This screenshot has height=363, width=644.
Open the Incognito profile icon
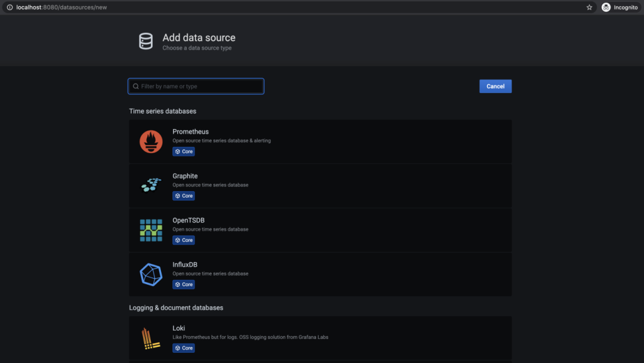606,7
